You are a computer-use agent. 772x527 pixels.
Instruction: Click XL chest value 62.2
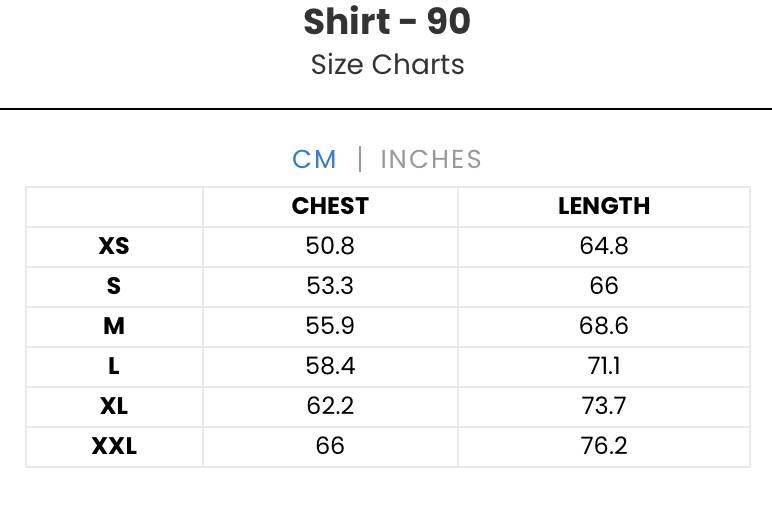coord(330,406)
